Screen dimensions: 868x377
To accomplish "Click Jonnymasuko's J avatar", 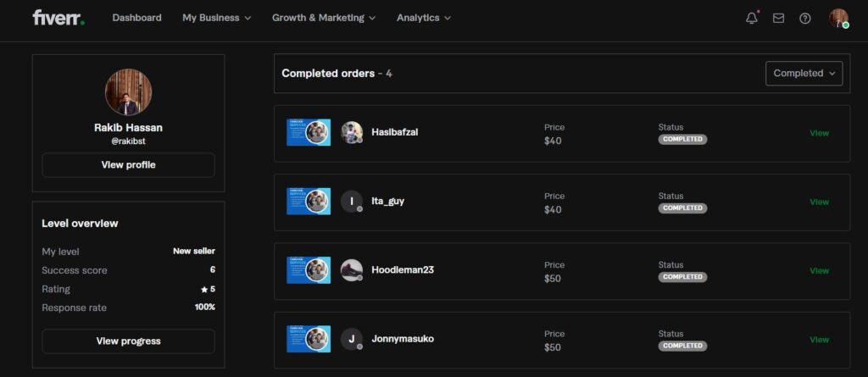I will [x=352, y=339].
